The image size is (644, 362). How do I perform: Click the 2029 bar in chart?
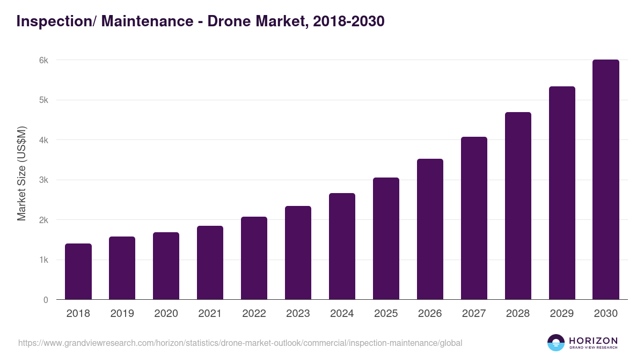tap(562, 193)
